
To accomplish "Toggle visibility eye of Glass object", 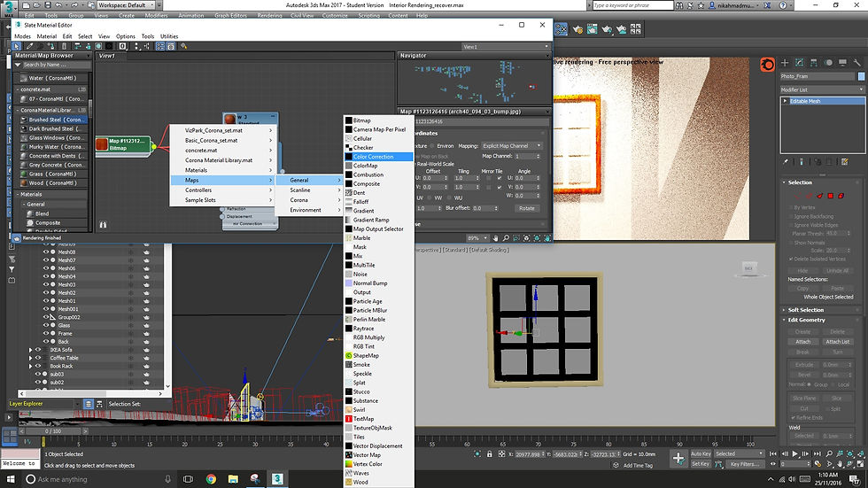I will click(x=46, y=325).
